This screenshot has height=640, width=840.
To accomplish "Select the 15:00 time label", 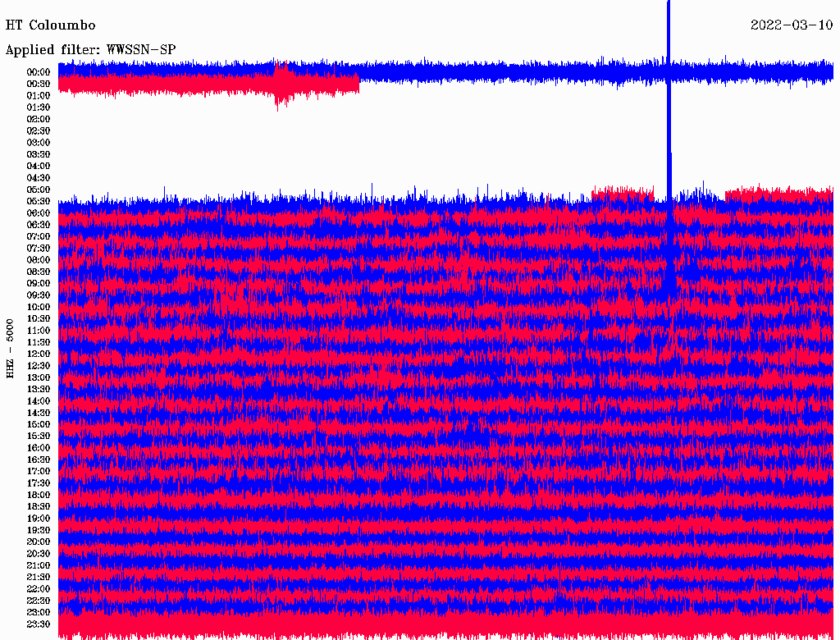I will click(x=39, y=424).
